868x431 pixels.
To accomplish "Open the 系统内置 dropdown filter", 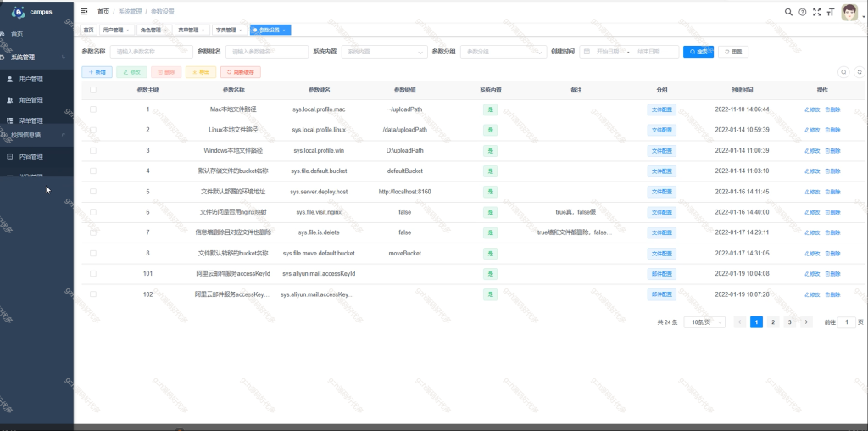I will coord(384,52).
